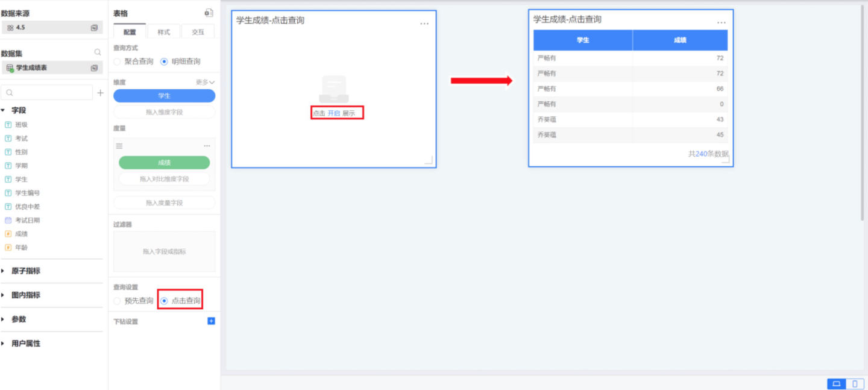
Task: Select the 学生 field in the field list
Action: point(21,179)
